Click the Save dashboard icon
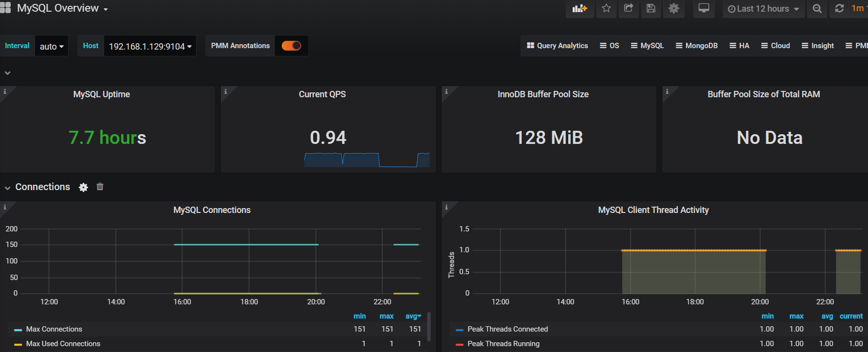 [651, 9]
